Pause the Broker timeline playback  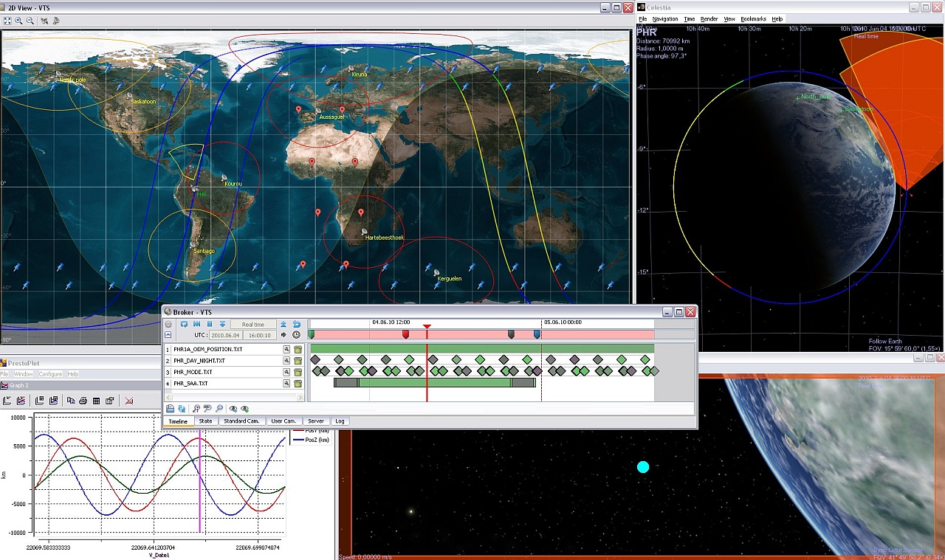point(210,324)
